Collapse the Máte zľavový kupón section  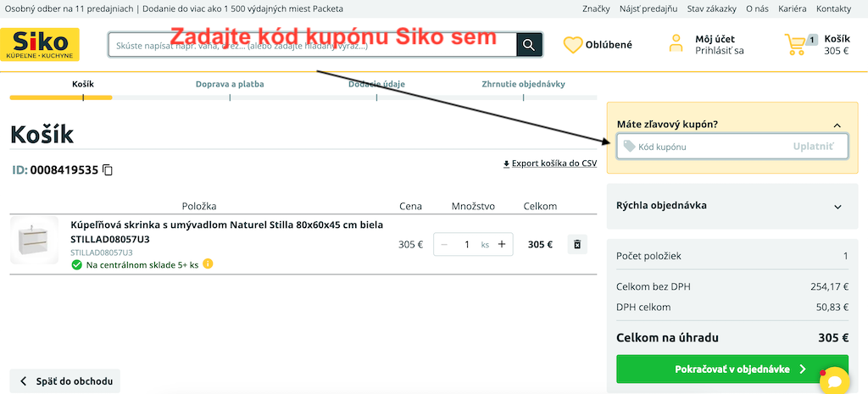point(837,125)
